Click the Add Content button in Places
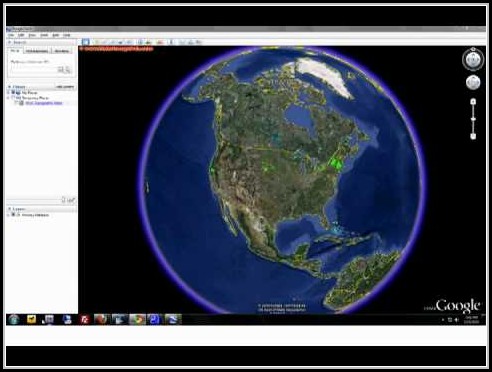 point(65,87)
